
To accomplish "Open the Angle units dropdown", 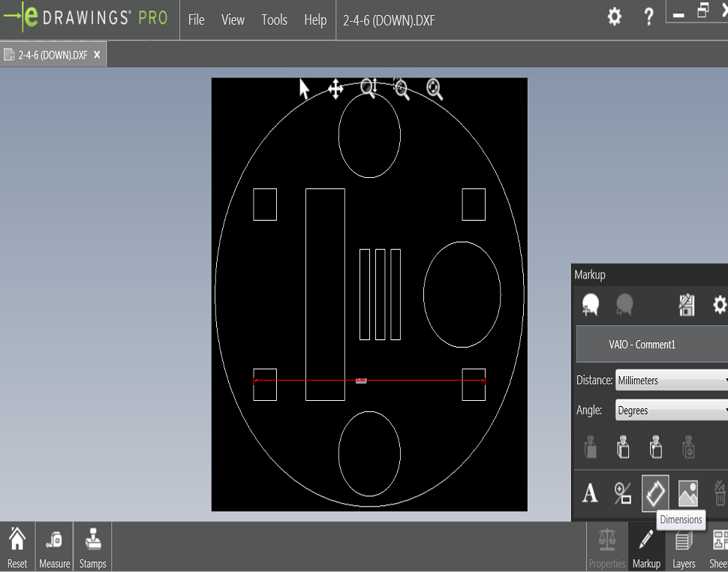I will (x=672, y=411).
